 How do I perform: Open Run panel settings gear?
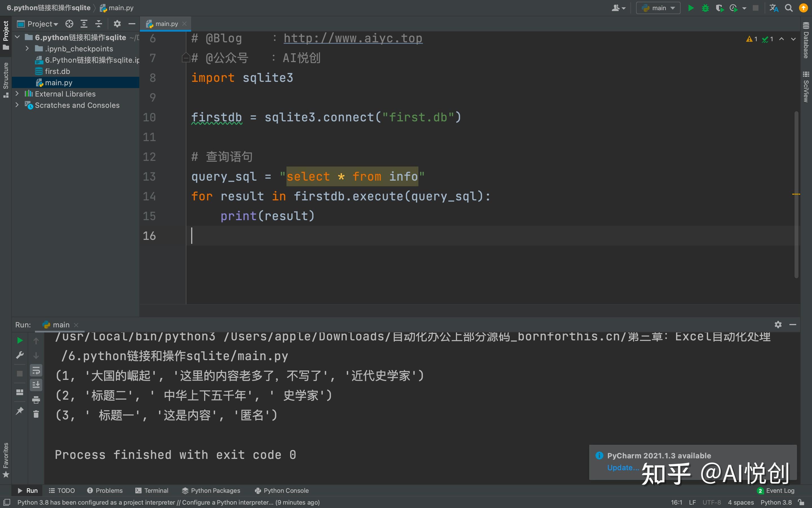[778, 324]
